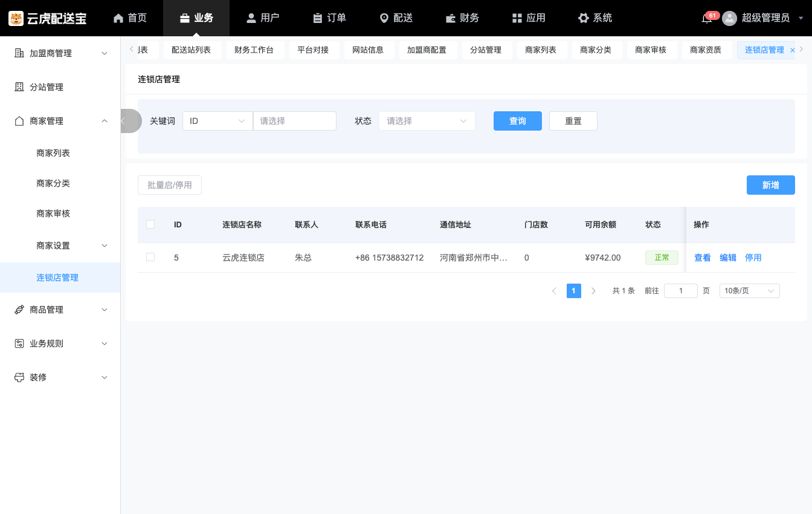Switch to the 网站信息 tab

click(x=368, y=50)
